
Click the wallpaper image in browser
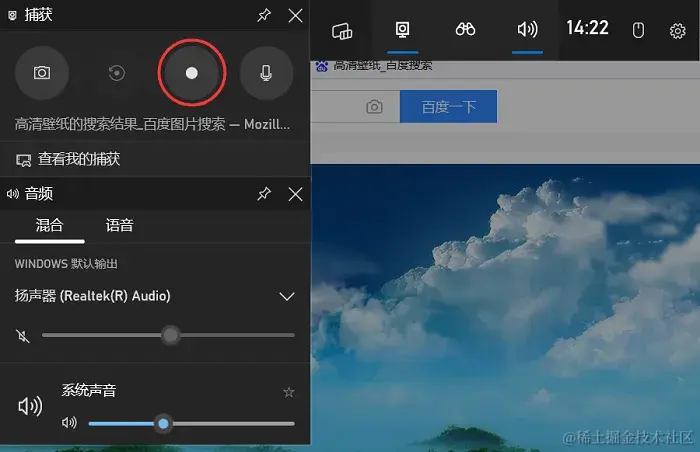click(505, 308)
